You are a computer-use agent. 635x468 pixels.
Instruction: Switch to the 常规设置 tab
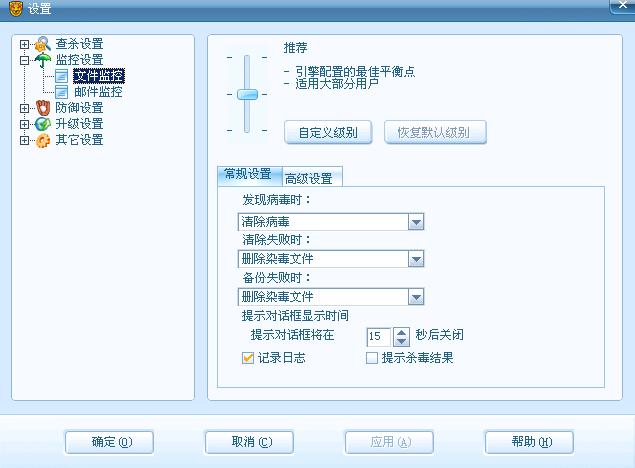(249, 174)
